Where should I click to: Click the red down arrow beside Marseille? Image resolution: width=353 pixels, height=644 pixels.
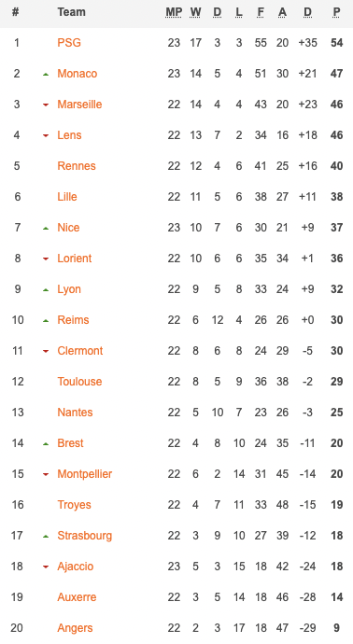(46, 105)
